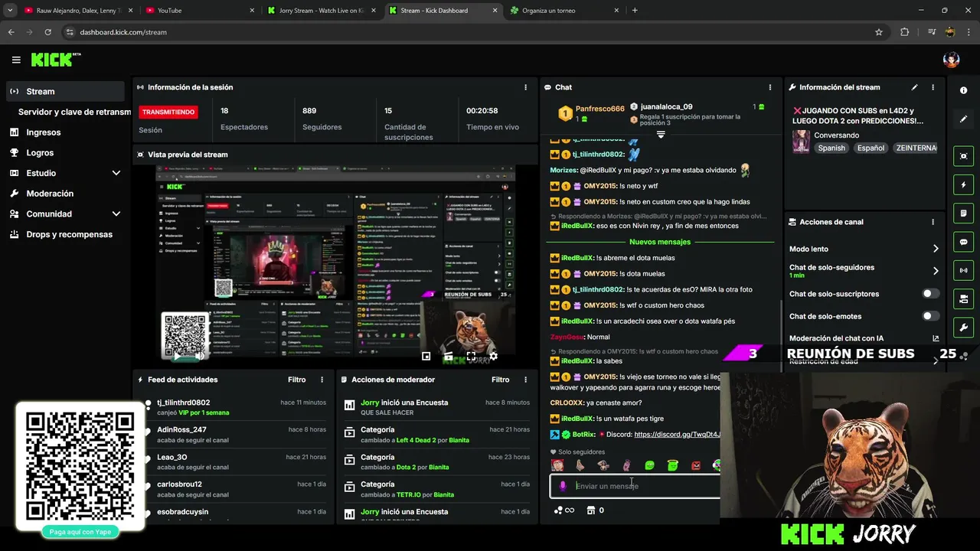Open the options menu of Acciones de moderador
Screen dimensions: 980x551
(525, 380)
